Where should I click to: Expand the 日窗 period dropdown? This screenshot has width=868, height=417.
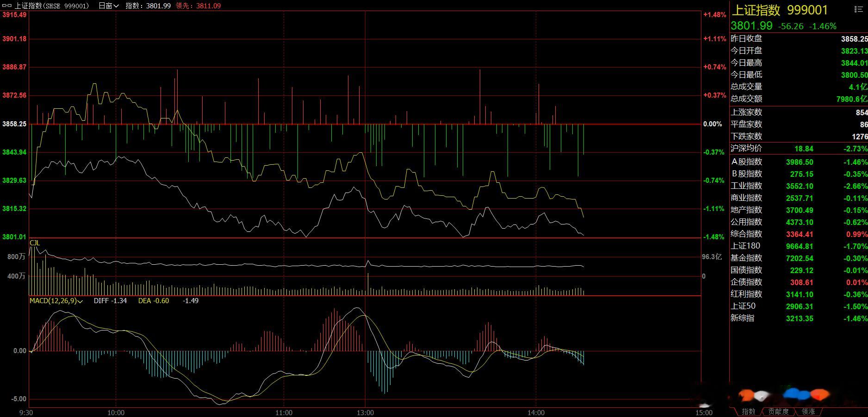109,6
